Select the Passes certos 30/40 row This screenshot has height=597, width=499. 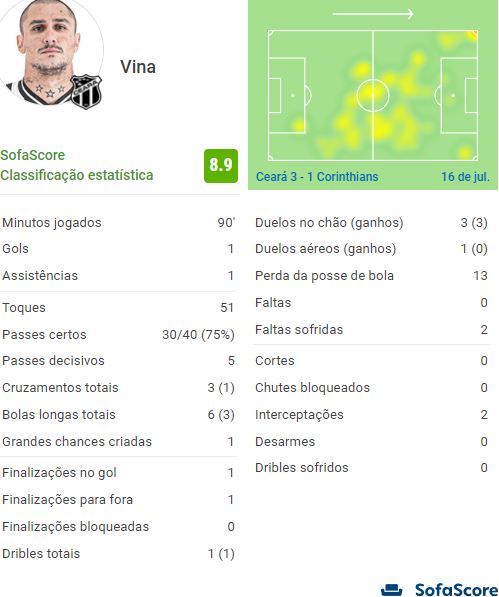[118, 335]
